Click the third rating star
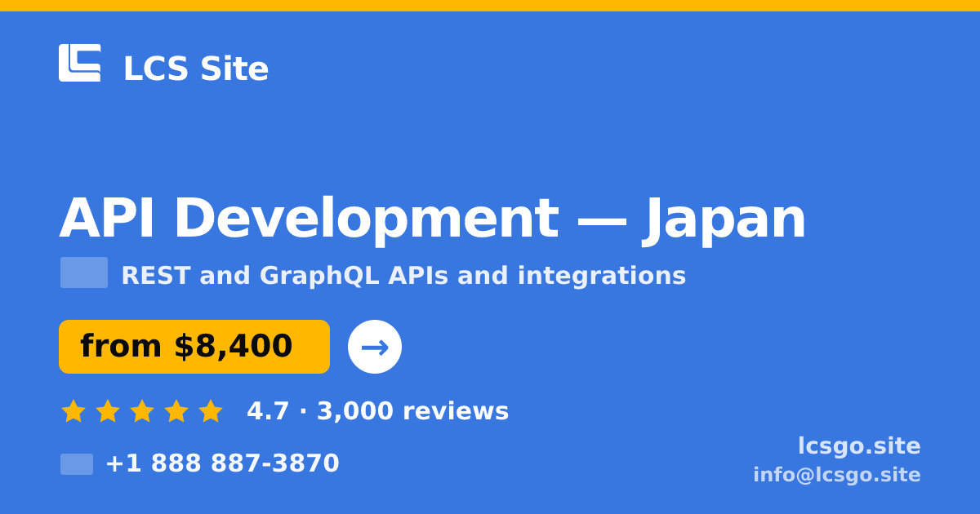 click(x=142, y=411)
